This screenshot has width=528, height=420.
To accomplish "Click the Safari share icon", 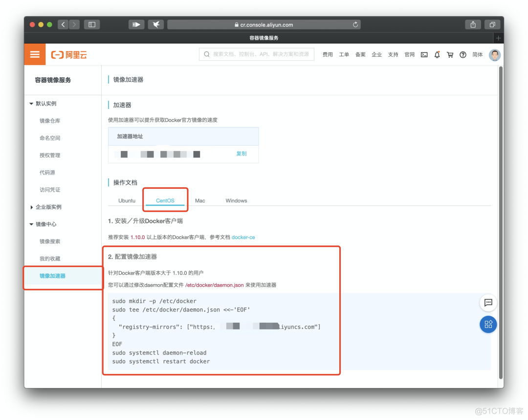I will [x=472, y=24].
